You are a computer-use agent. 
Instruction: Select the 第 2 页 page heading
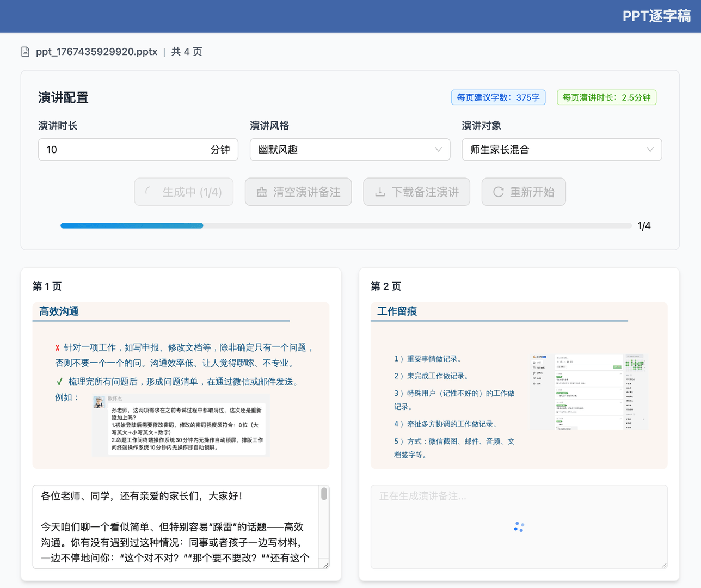[x=386, y=286]
